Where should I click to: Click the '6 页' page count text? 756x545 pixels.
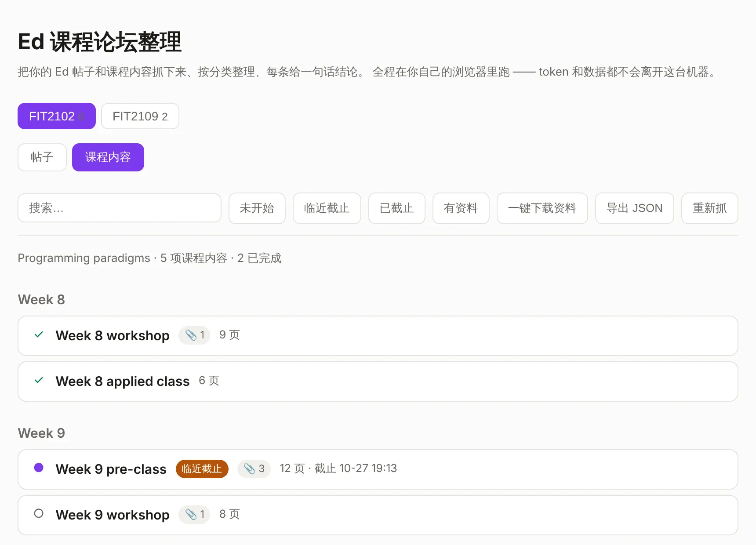(x=209, y=381)
